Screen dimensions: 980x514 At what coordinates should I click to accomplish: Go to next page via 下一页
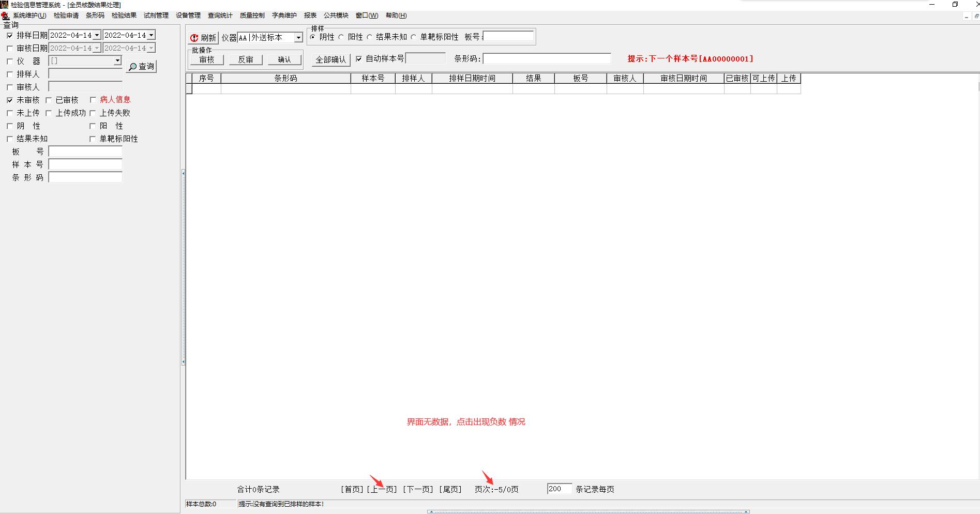coord(418,489)
